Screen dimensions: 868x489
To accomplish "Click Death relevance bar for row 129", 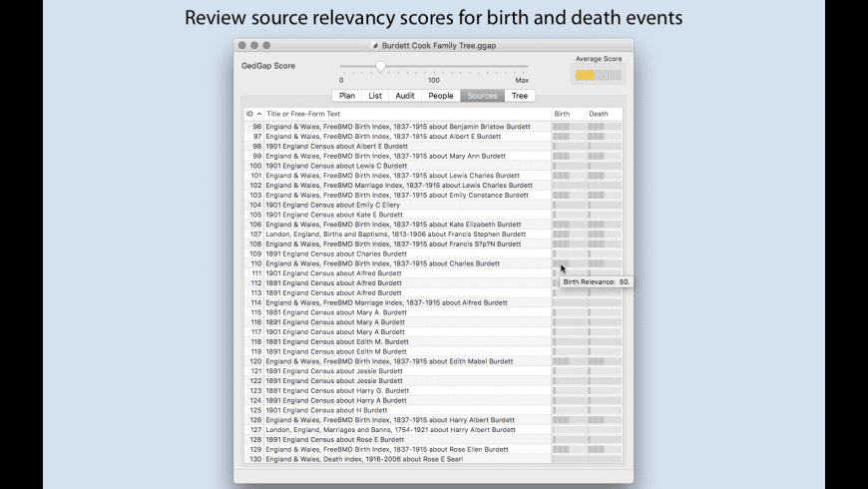I will click(605, 449).
